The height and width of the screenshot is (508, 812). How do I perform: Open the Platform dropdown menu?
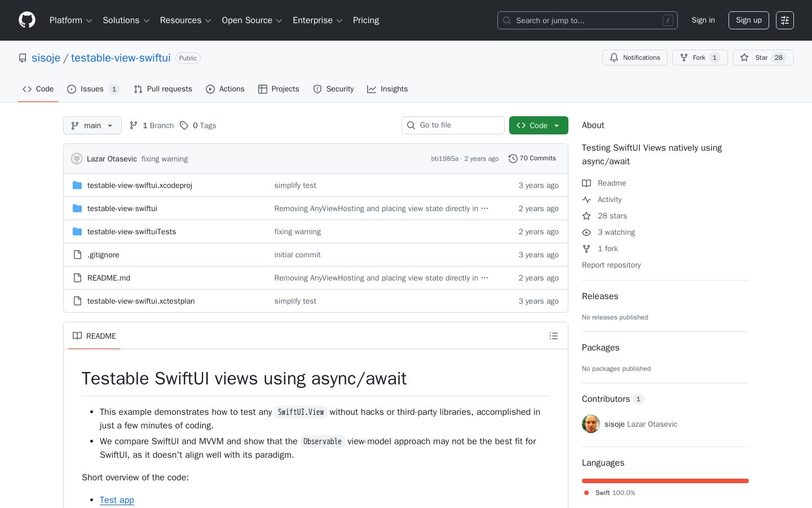coord(70,20)
